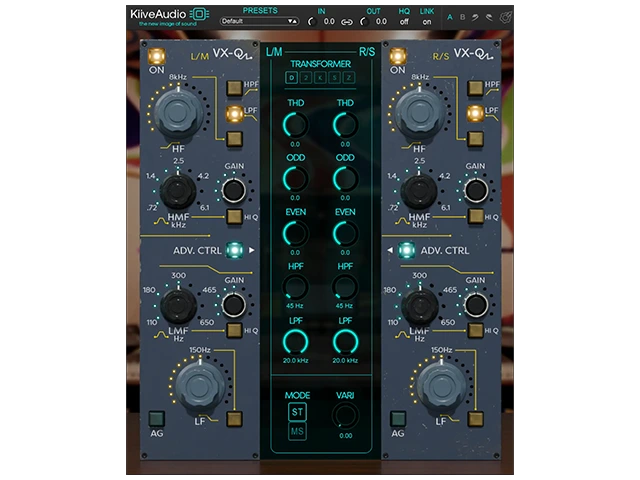The height and width of the screenshot is (480, 640).
Task: Click the left THD knob
Action: point(296,125)
